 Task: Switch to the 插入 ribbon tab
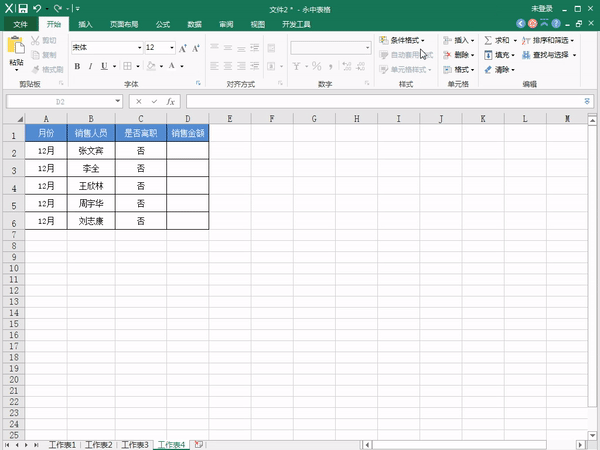pyautogui.click(x=85, y=24)
